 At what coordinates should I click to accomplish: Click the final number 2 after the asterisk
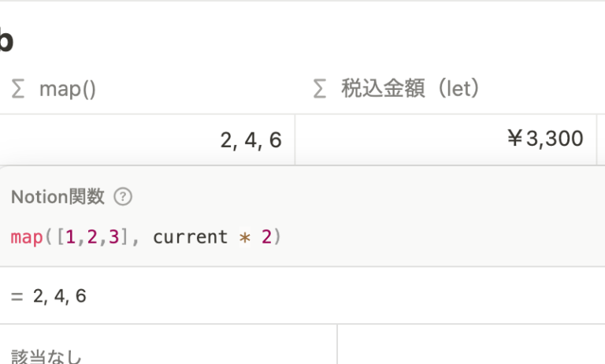(266, 236)
